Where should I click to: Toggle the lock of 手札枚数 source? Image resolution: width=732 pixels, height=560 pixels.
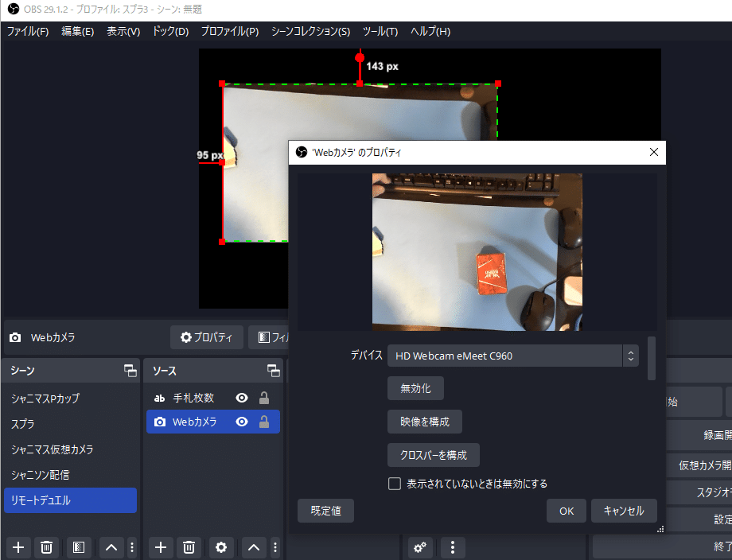point(264,398)
